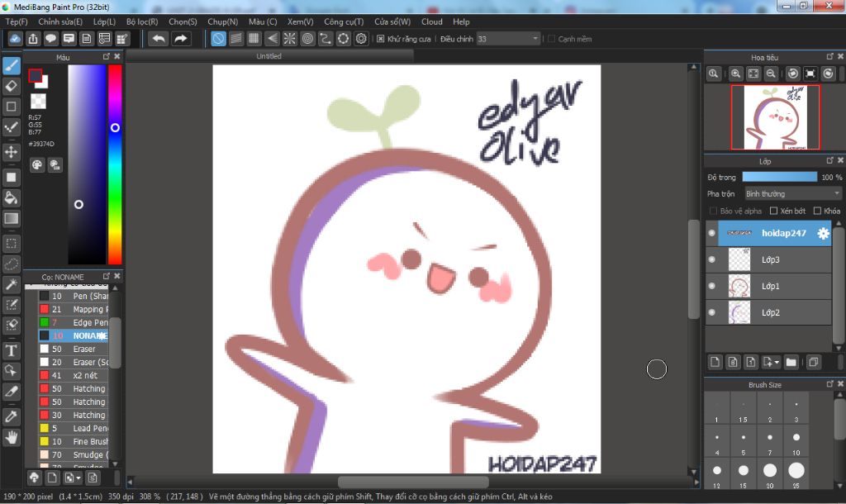Open the color palette icon in color panel

(36, 165)
